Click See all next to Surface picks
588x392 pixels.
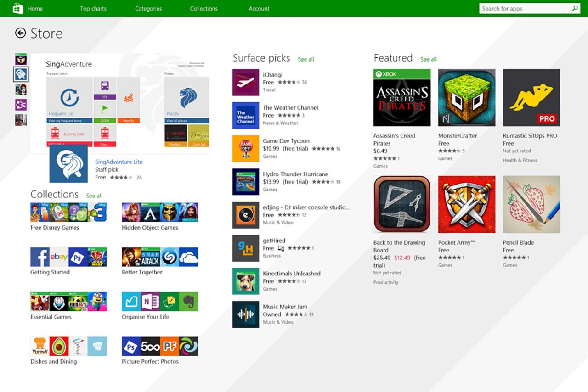(x=306, y=59)
